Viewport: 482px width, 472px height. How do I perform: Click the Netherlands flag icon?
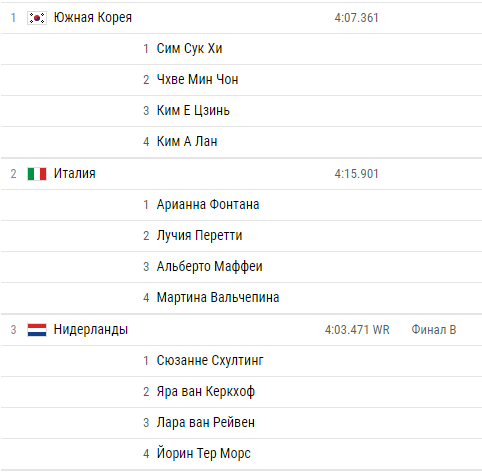click(x=37, y=330)
